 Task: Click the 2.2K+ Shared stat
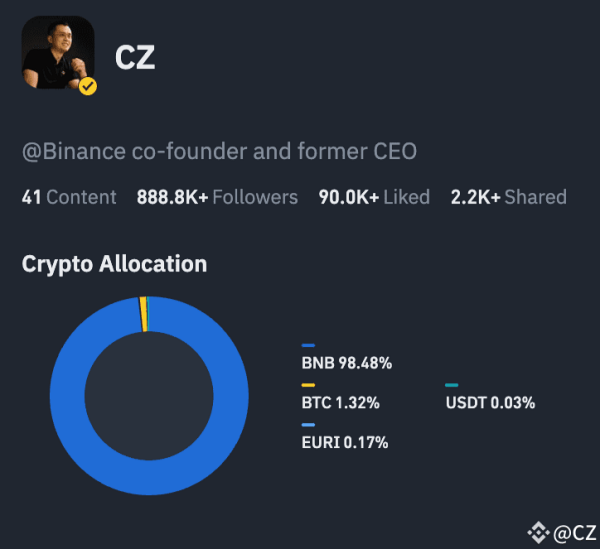tap(509, 197)
